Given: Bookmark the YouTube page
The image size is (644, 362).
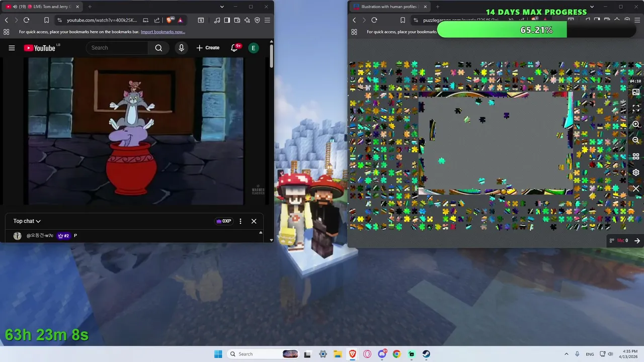Looking at the screenshot, I should [x=46, y=20].
